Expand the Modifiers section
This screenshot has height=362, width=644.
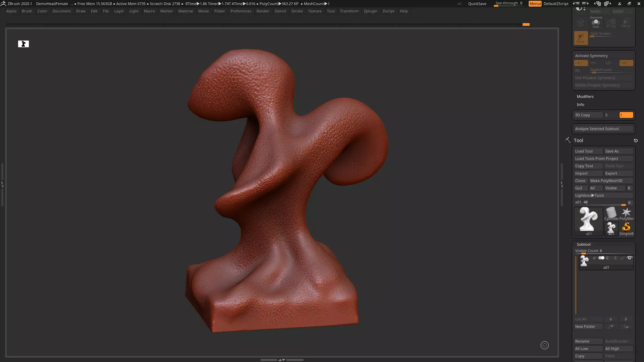coord(585,97)
